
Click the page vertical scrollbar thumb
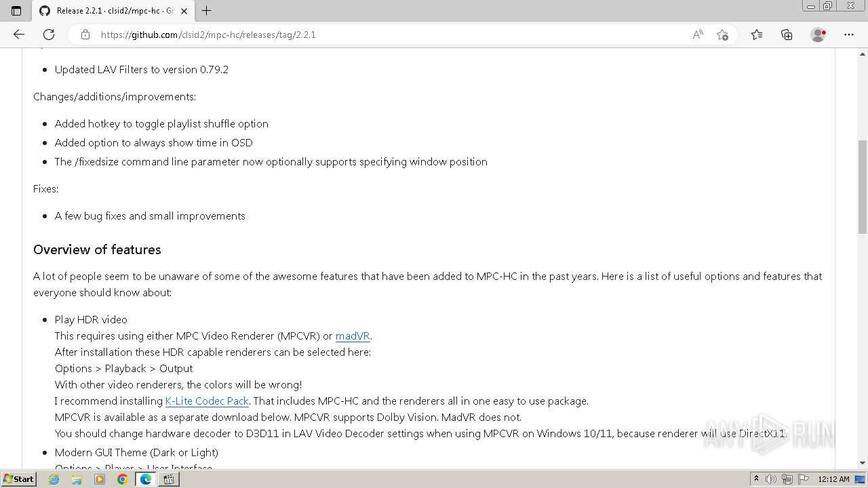click(862, 187)
